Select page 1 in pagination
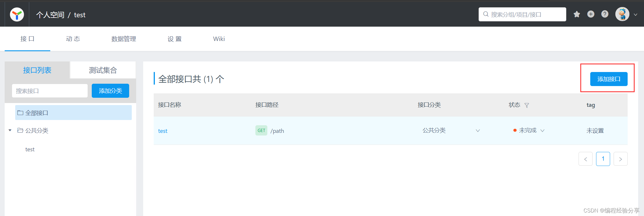The image size is (644, 216). pos(603,159)
